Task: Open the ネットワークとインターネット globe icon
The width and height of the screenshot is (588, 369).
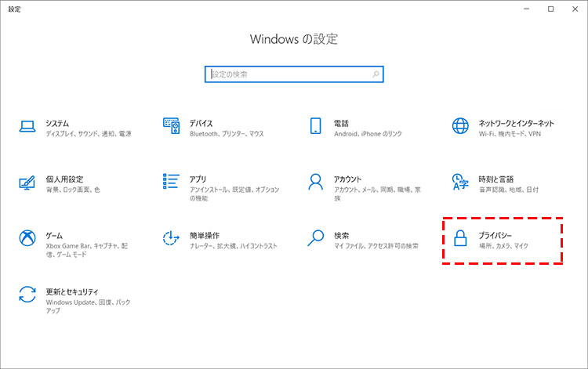Action: click(x=460, y=126)
